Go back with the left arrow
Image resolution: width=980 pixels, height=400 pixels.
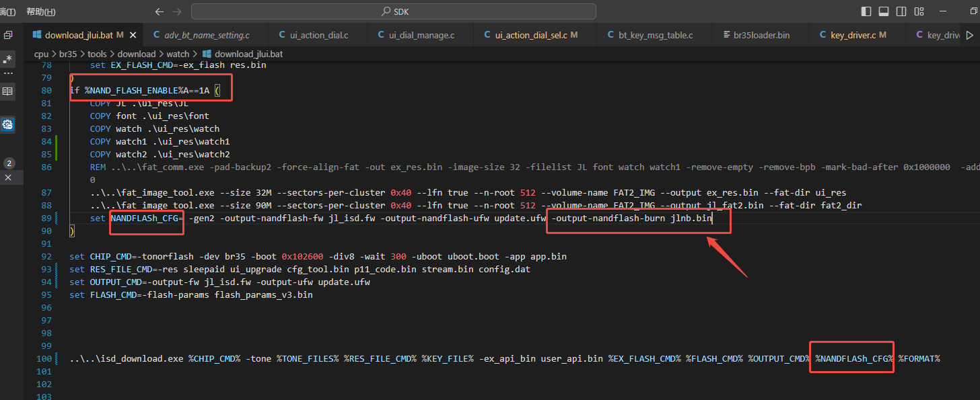pos(159,11)
